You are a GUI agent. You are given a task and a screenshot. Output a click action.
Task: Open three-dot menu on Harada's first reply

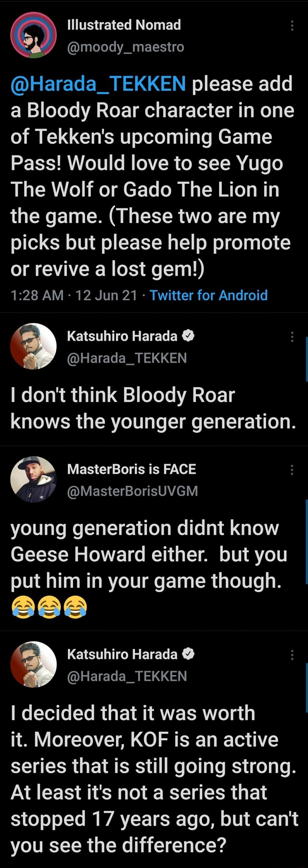(x=292, y=337)
